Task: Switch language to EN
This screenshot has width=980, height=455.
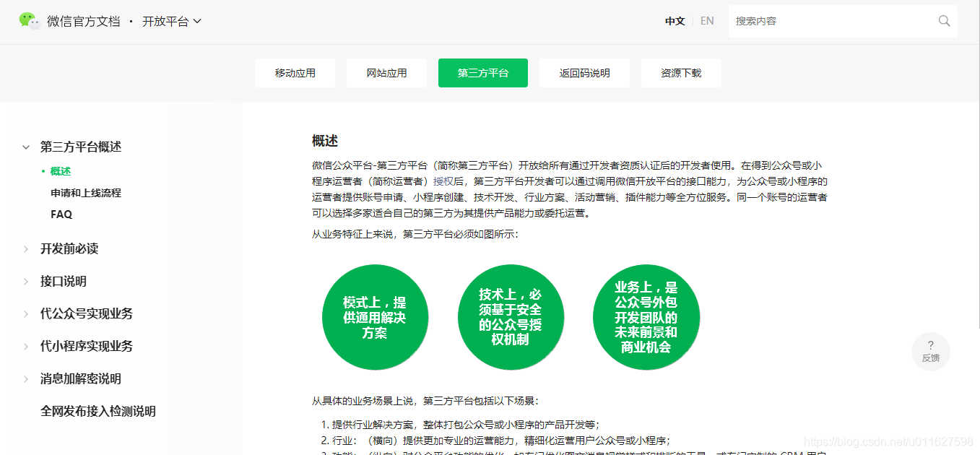Action: pyautogui.click(x=707, y=21)
